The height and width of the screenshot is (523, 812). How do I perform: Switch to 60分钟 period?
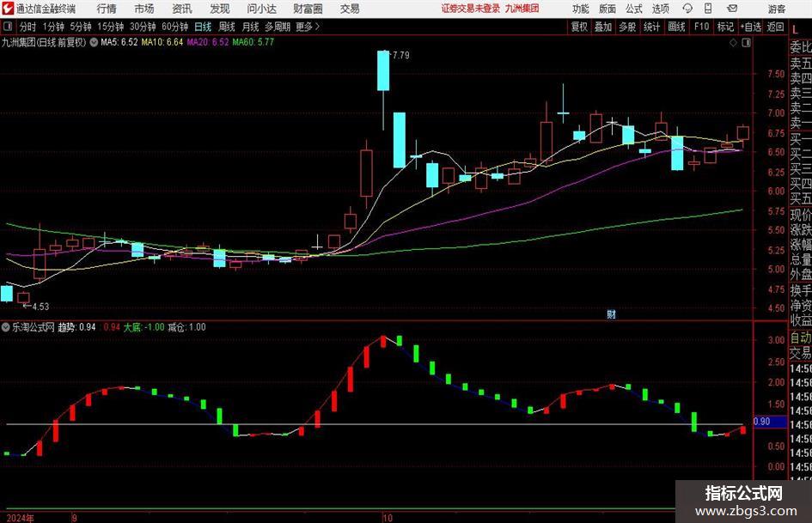tap(174, 27)
